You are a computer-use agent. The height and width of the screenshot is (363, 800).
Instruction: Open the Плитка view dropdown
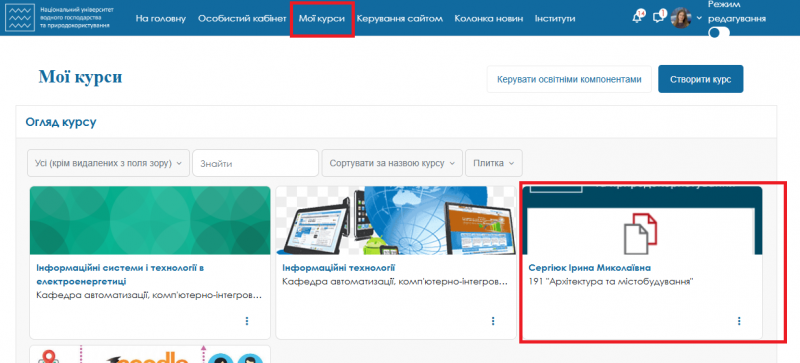click(493, 163)
